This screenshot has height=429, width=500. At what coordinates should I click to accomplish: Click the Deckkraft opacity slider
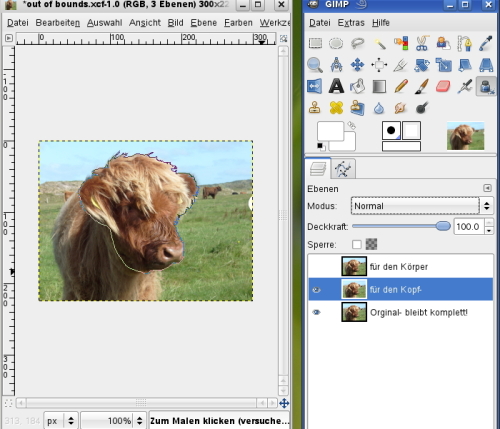(401, 226)
